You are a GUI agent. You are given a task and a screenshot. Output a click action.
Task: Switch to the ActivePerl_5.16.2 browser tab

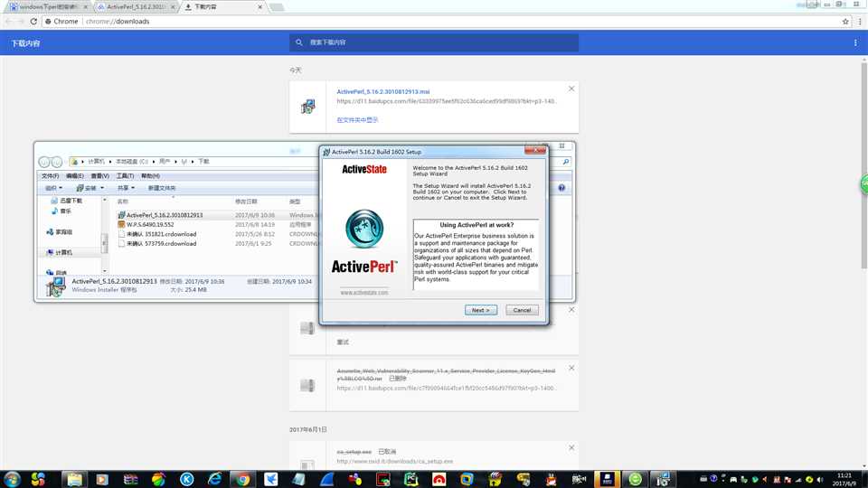pos(137,6)
